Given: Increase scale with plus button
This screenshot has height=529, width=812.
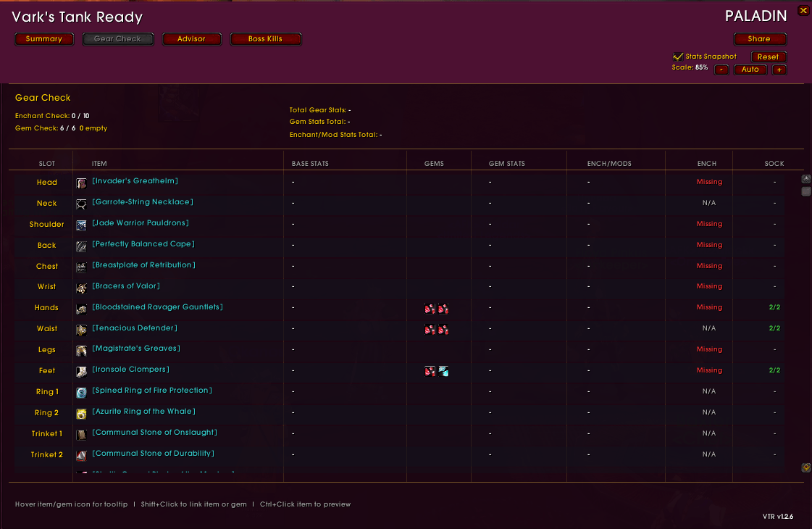Looking at the screenshot, I should tap(779, 70).
